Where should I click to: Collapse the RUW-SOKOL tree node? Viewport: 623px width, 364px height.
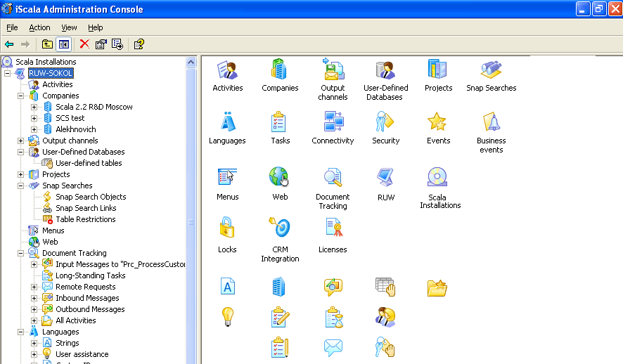7,74
